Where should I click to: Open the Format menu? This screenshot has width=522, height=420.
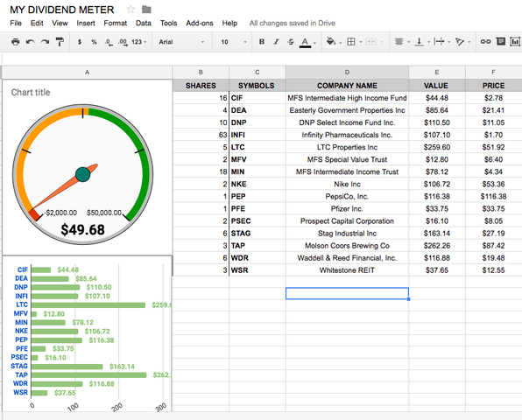[116, 24]
